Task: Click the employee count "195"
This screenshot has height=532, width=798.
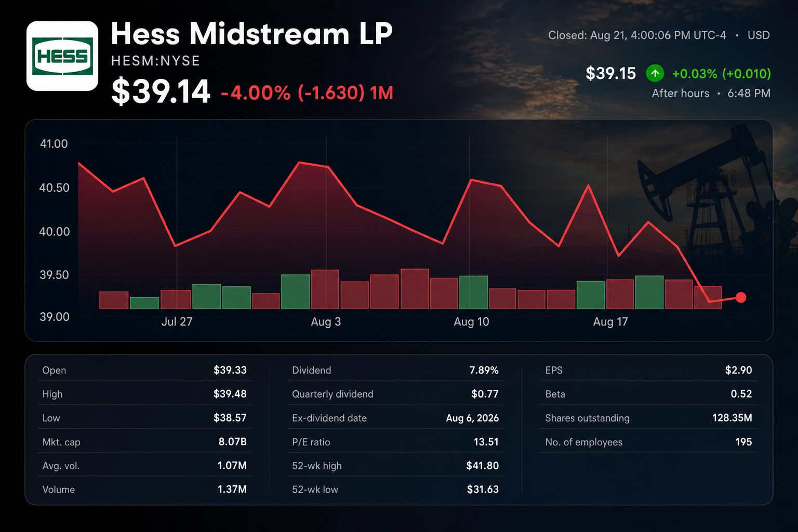Action: [743, 442]
